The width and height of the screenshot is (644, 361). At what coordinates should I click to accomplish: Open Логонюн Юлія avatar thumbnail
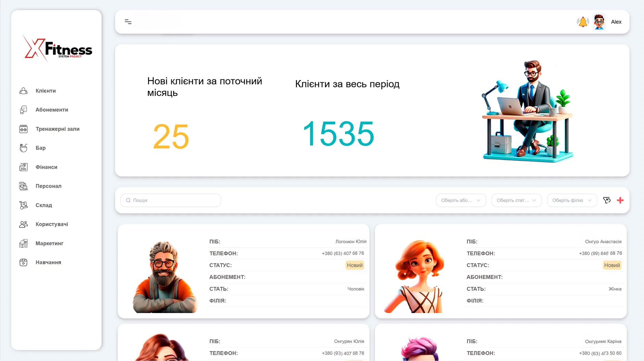click(165, 276)
